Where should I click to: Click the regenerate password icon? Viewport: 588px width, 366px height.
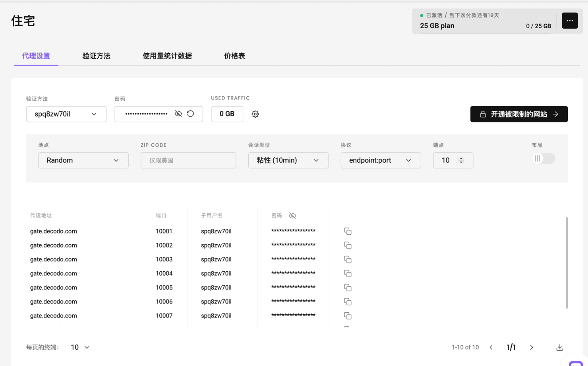click(x=191, y=114)
